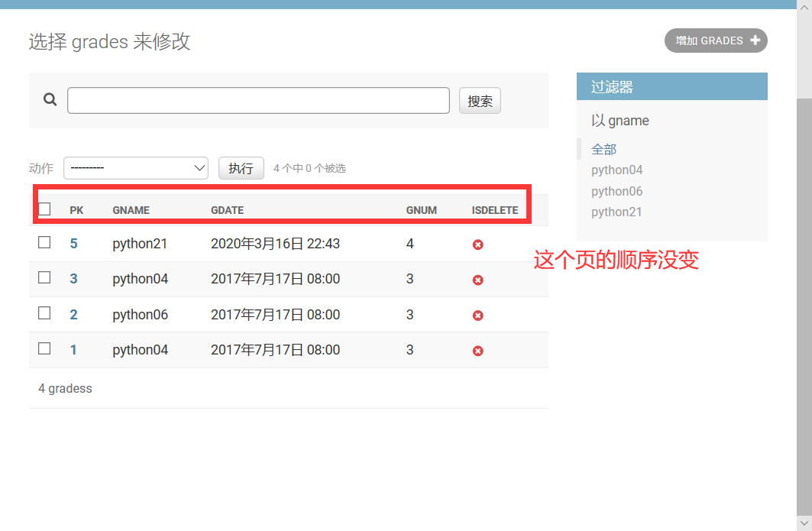
Task: Click the scrollbar down arrow
Action: [x=804, y=523]
